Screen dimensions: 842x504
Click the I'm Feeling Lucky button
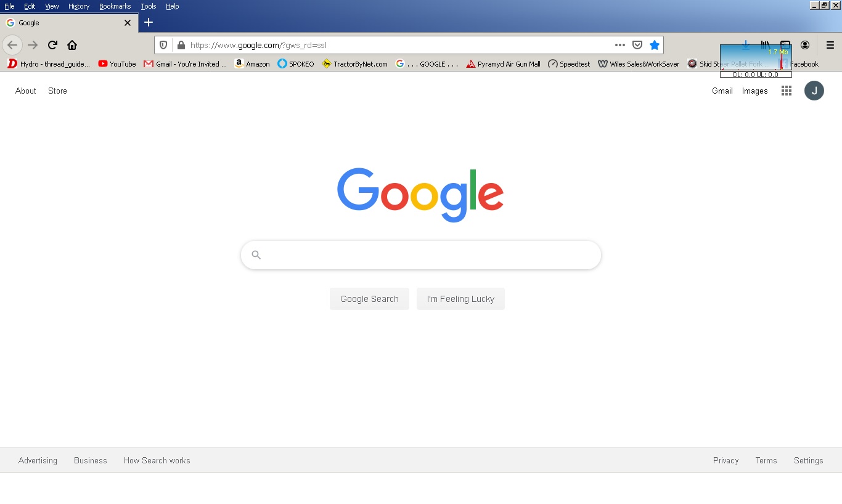[x=460, y=299]
